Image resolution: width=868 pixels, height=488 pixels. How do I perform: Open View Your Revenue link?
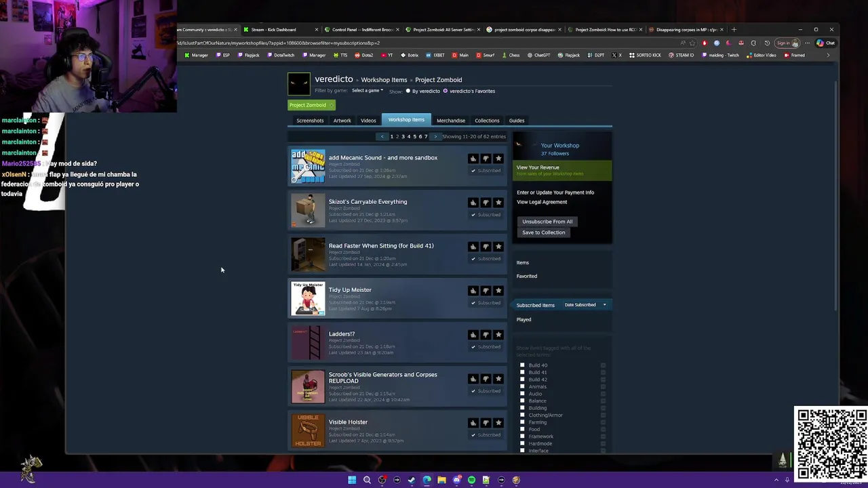point(538,167)
